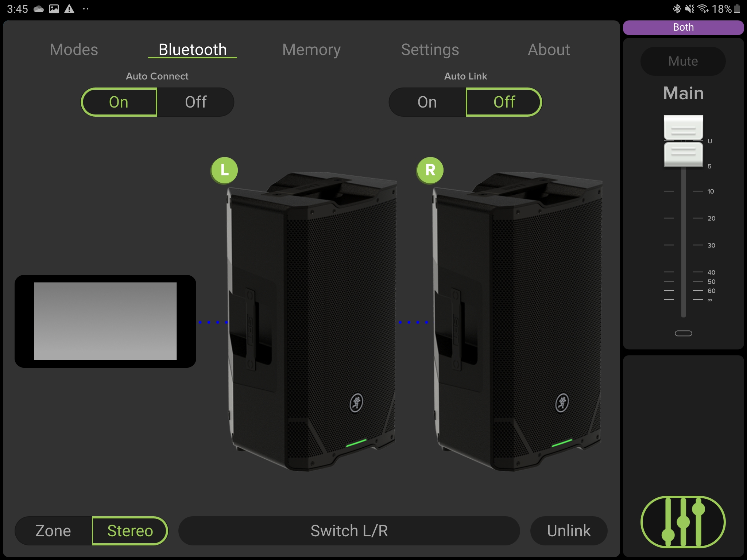Tap the Bluetooth status bar icon
This screenshot has width=747, height=560.
677,9
